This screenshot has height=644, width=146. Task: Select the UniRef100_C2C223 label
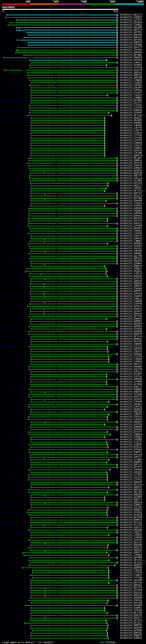(131, 347)
